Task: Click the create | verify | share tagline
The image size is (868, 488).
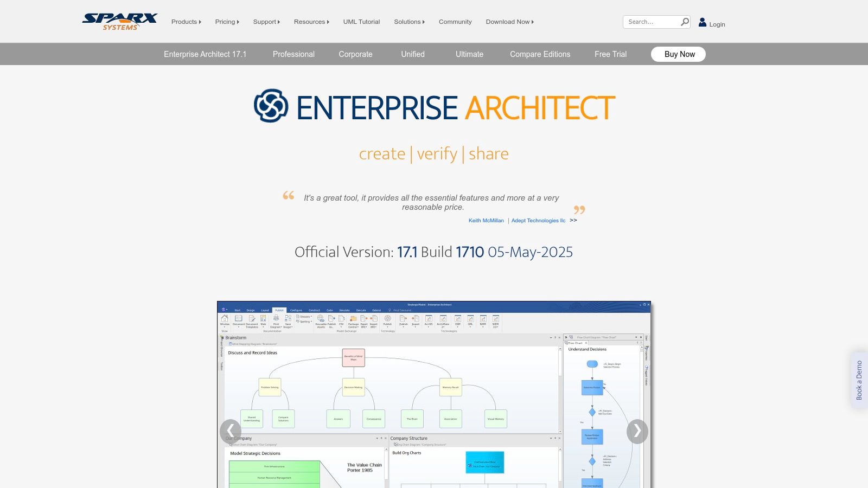Action: [x=433, y=154]
